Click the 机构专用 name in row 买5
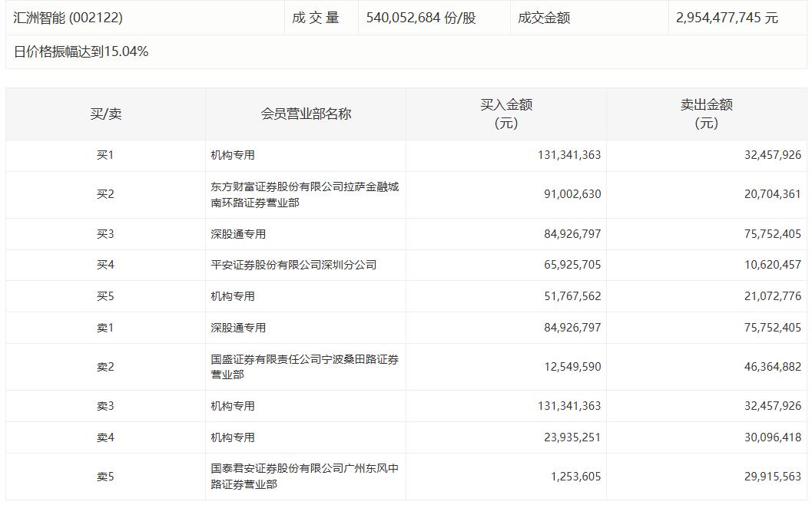 (233, 296)
